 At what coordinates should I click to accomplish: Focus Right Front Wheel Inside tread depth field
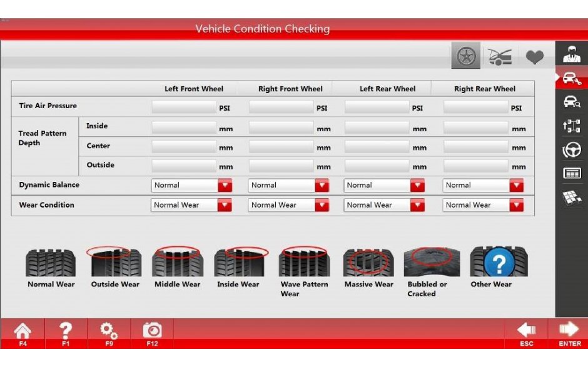pyautogui.click(x=281, y=128)
